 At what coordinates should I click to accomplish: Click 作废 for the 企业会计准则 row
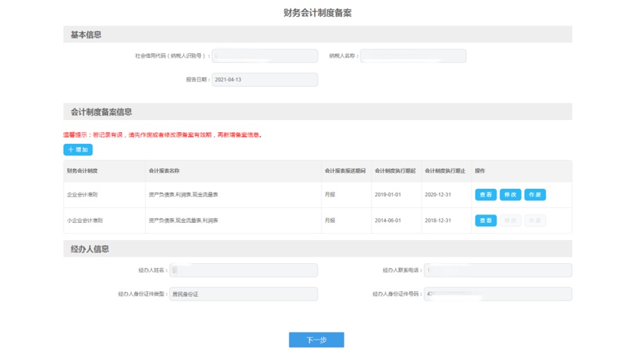[535, 195]
